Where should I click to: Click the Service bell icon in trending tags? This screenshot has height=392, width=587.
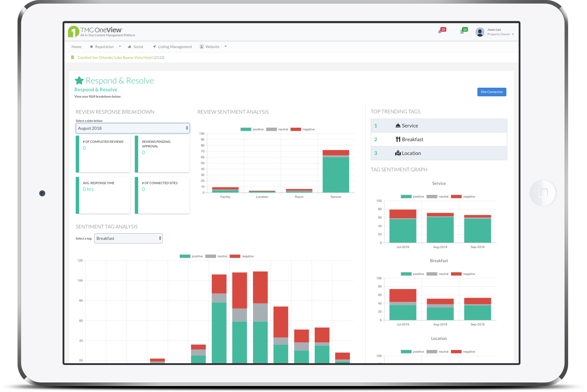coord(398,125)
